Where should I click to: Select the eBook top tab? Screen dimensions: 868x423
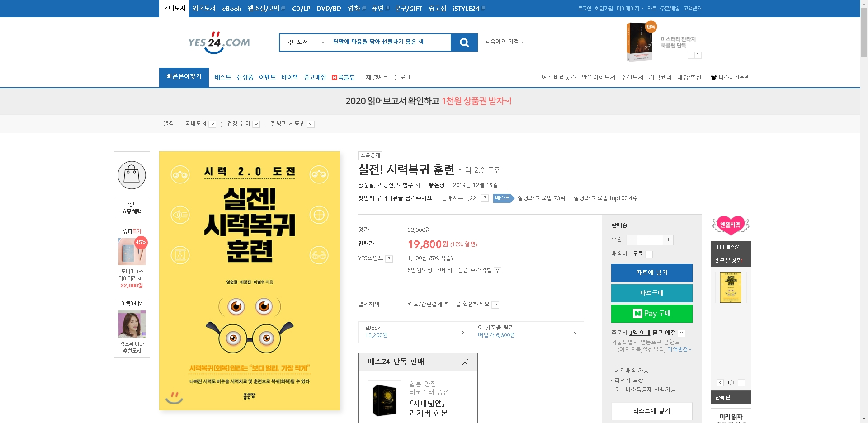232,9
